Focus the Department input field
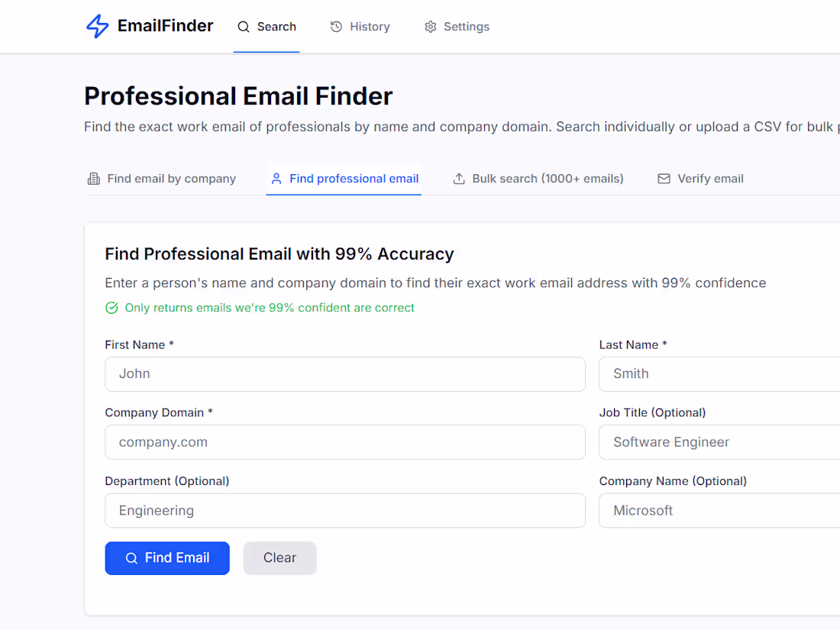This screenshot has height=630, width=840. [x=345, y=511]
